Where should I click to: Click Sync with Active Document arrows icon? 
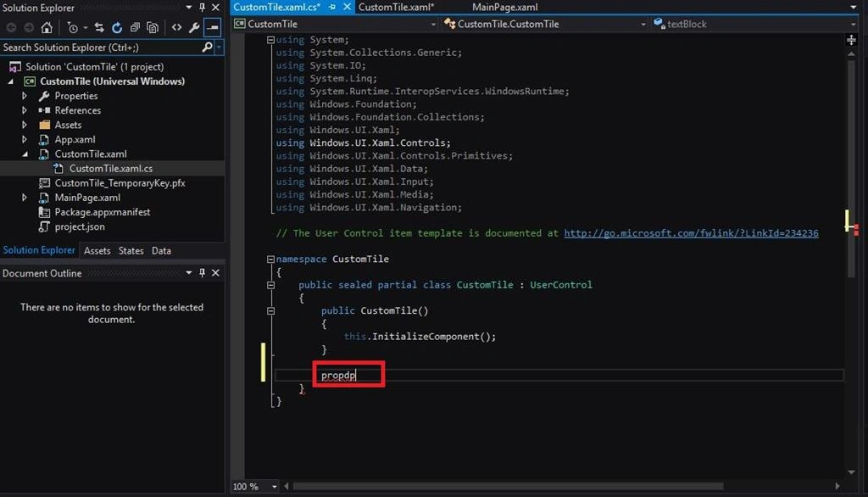click(x=99, y=27)
